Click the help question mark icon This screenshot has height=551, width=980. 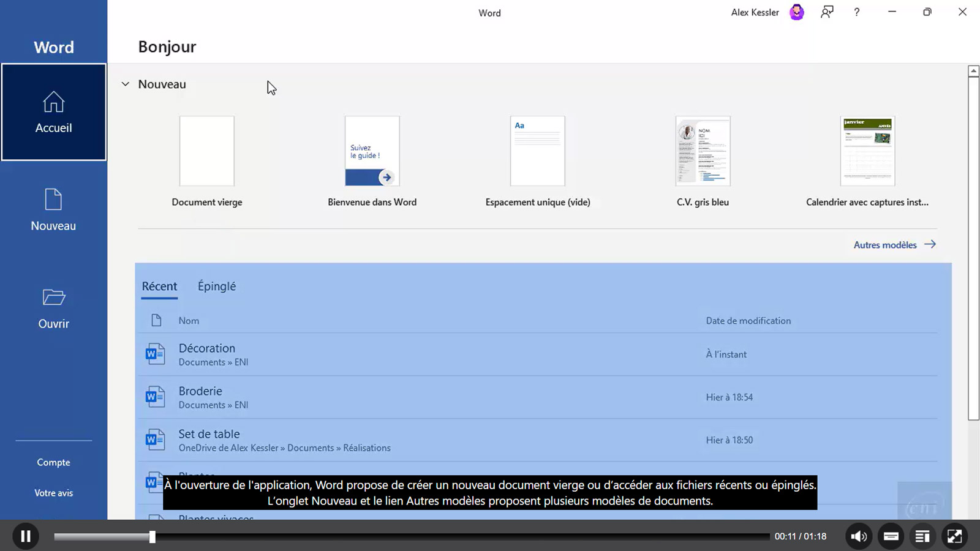(x=856, y=12)
